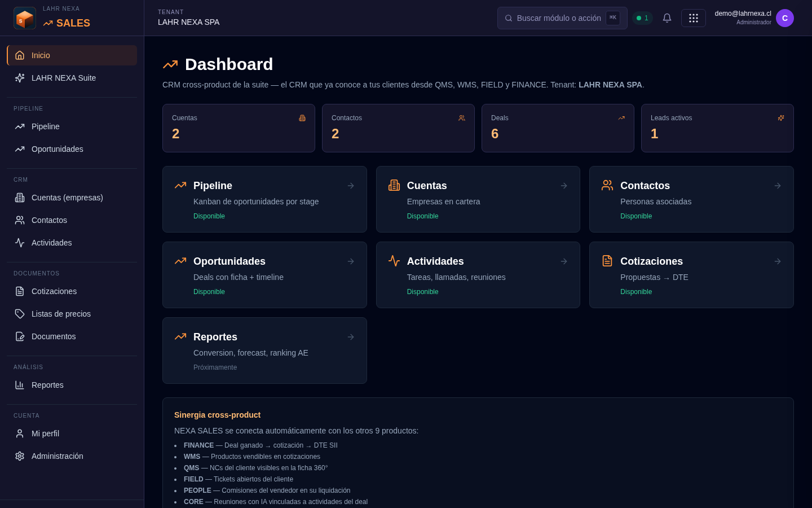Click the Mi perfil person icon
Screen dimensions: 812x508
pos(20,433)
